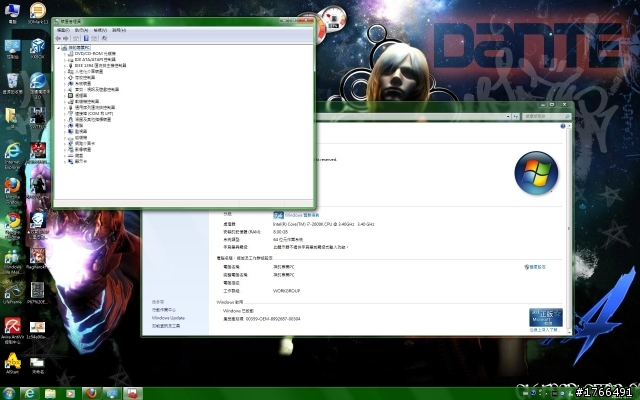Toggle the console tree toolbar icon in Device Manager
The height and width of the screenshot is (400, 640).
tap(76, 38)
